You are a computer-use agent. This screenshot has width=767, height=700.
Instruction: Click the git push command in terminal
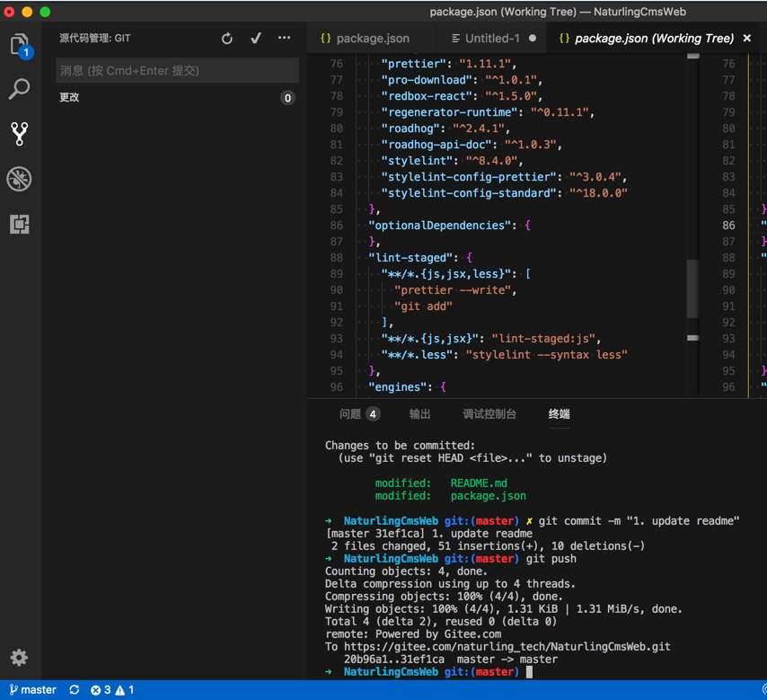[x=551, y=559]
